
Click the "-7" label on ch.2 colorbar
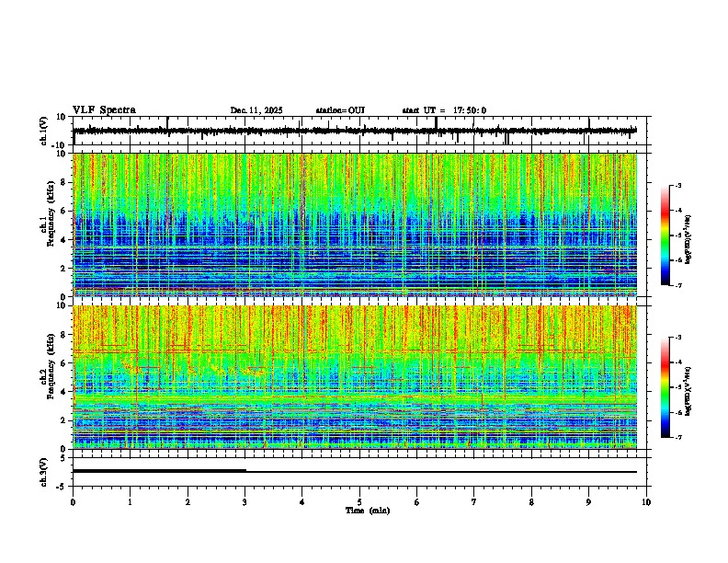coord(677,438)
